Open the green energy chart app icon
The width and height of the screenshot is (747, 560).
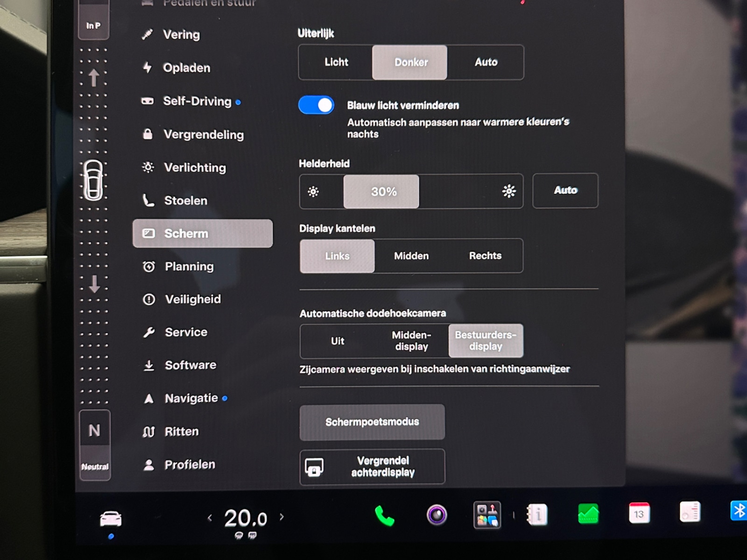pyautogui.click(x=588, y=514)
